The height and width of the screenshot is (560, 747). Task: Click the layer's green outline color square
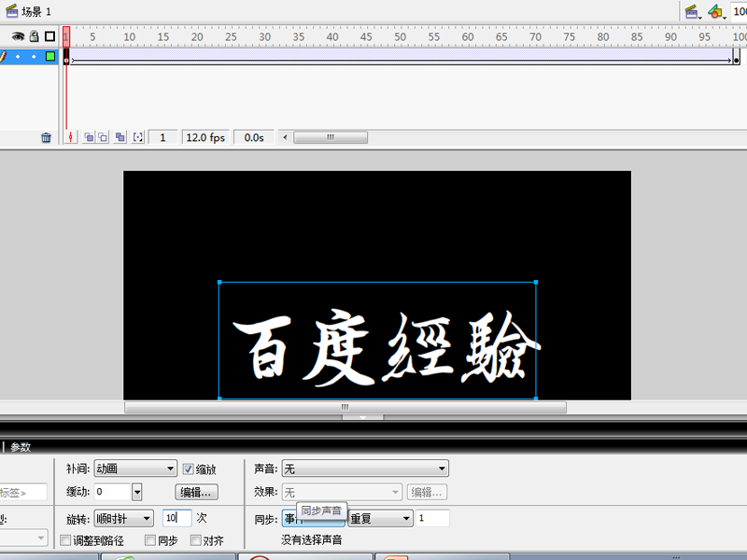(x=50, y=56)
